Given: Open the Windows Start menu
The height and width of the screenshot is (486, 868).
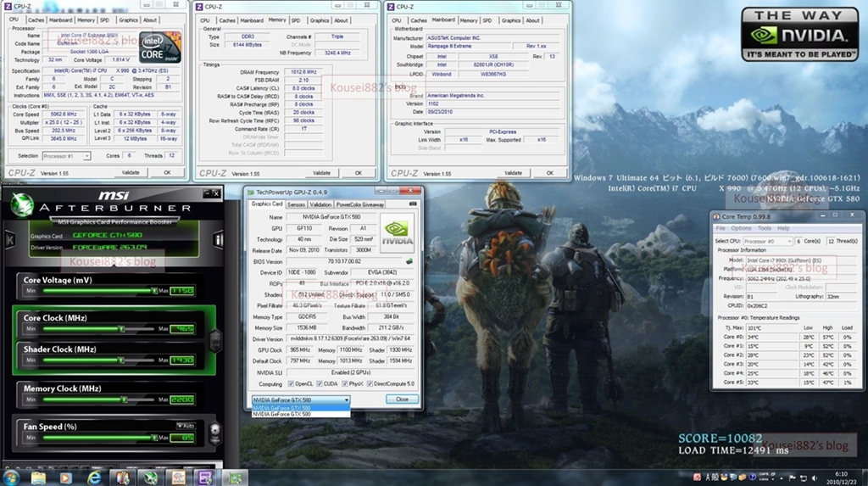Looking at the screenshot, I should coord(11,478).
